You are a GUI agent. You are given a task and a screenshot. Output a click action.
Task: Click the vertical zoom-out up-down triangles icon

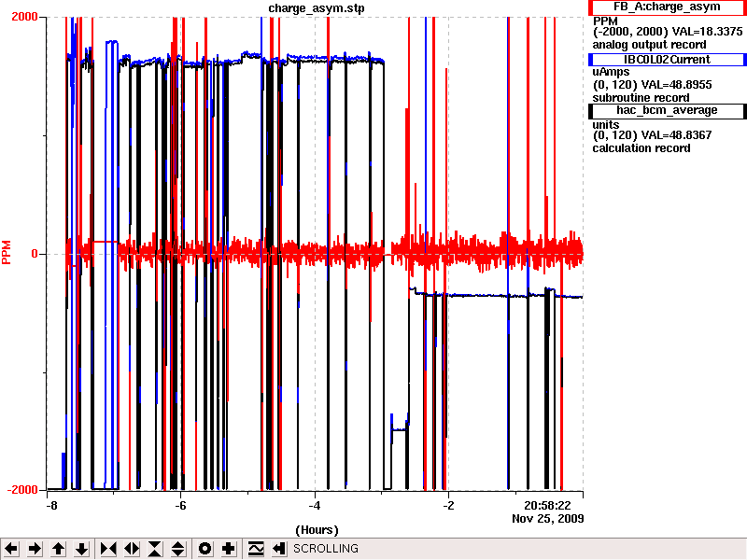[x=178, y=549]
